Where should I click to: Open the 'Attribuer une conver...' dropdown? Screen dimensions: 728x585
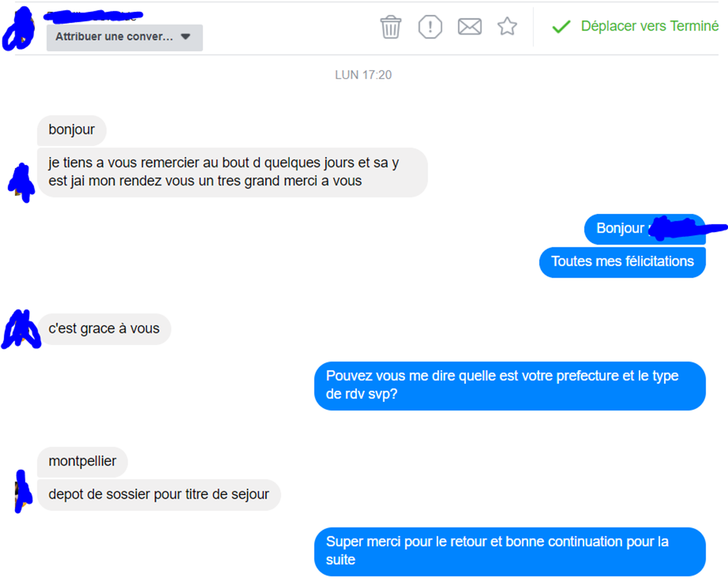(x=124, y=37)
